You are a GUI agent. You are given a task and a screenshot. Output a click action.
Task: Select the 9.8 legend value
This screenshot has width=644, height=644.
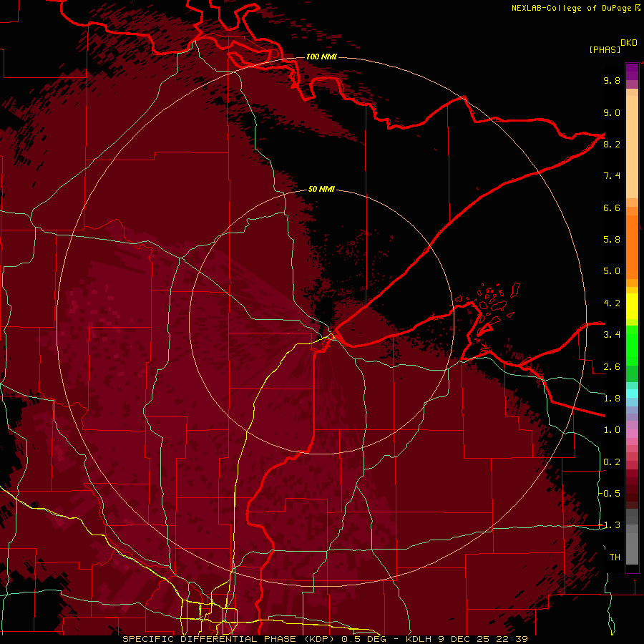[x=612, y=80]
